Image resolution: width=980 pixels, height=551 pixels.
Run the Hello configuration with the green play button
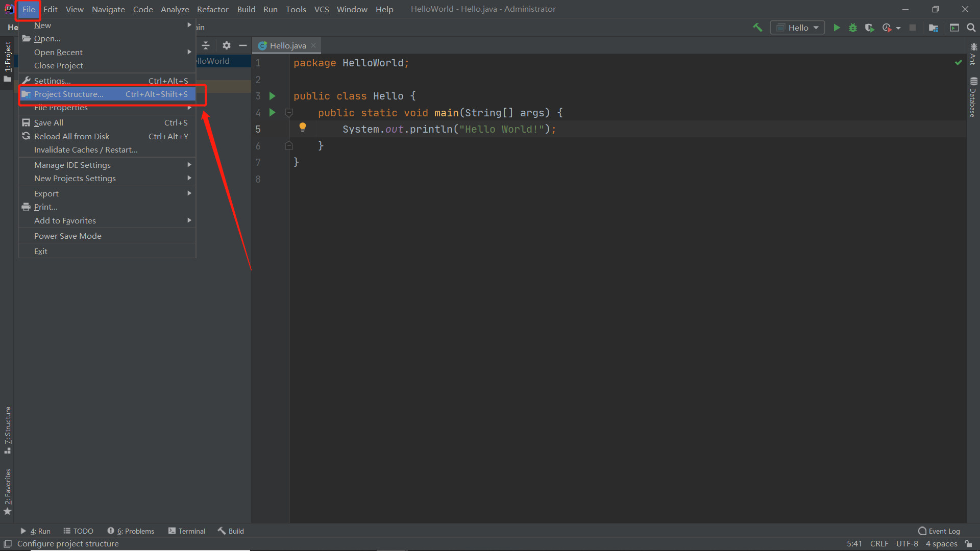coord(837,28)
